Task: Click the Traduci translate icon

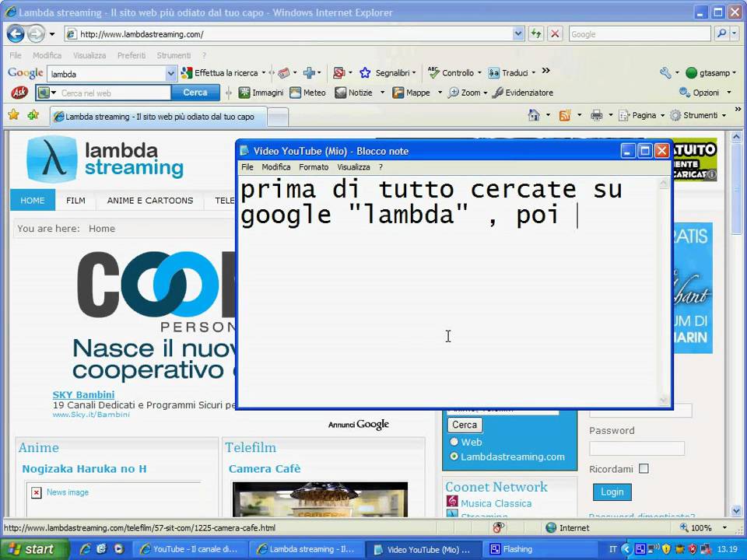Action: click(x=494, y=73)
